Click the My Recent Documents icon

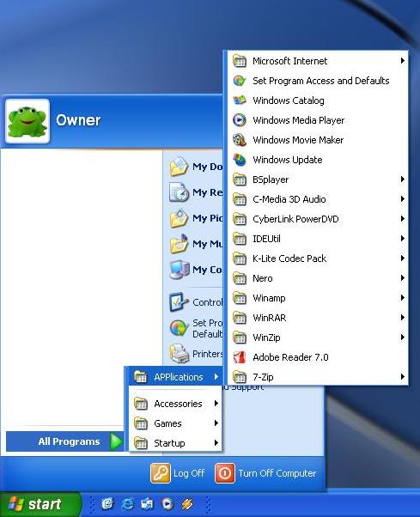(x=179, y=192)
